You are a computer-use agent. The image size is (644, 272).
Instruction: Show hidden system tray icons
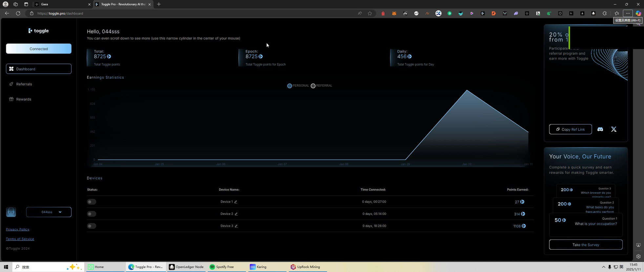(603, 267)
